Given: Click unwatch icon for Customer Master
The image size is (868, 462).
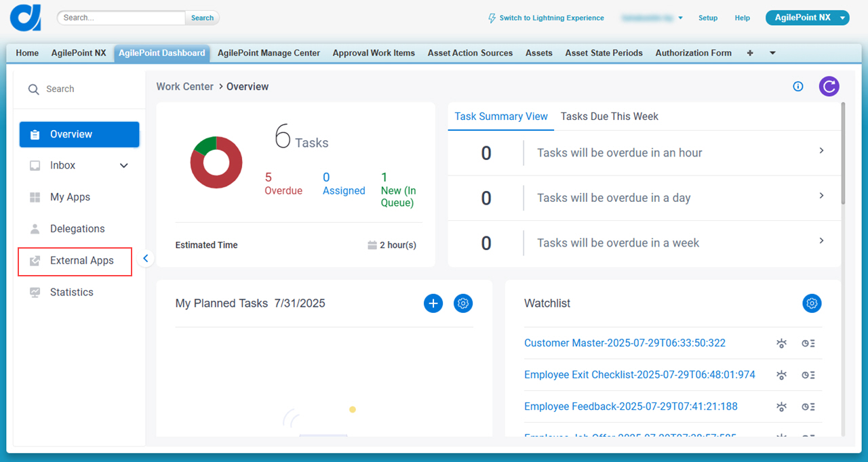Looking at the screenshot, I should click(x=781, y=343).
